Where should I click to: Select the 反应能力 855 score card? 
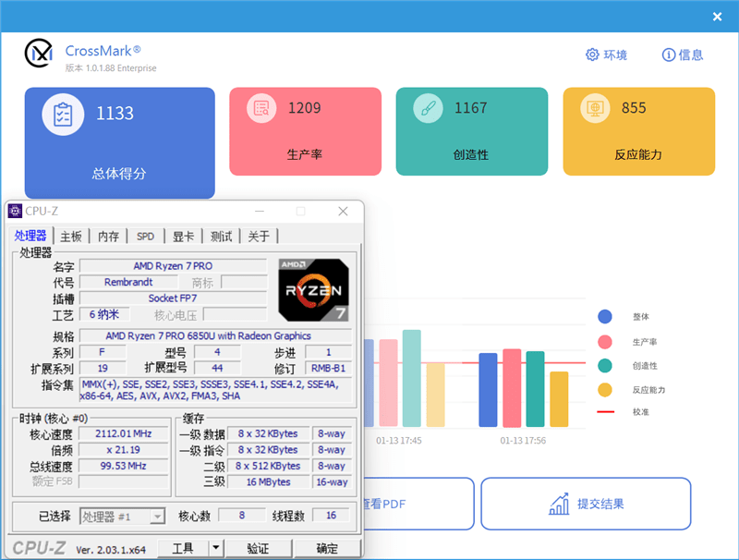[x=639, y=131]
